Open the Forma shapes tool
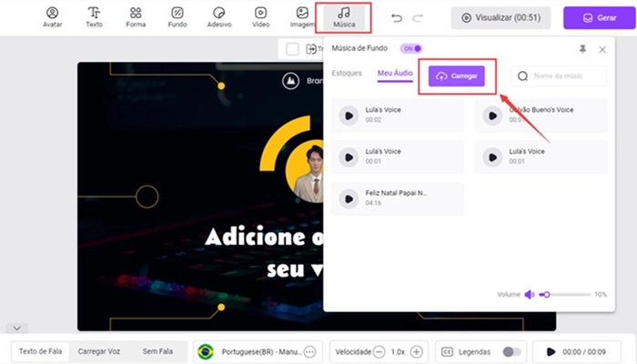637x364 pixels. pyautogui.click(x=136, y=17)
